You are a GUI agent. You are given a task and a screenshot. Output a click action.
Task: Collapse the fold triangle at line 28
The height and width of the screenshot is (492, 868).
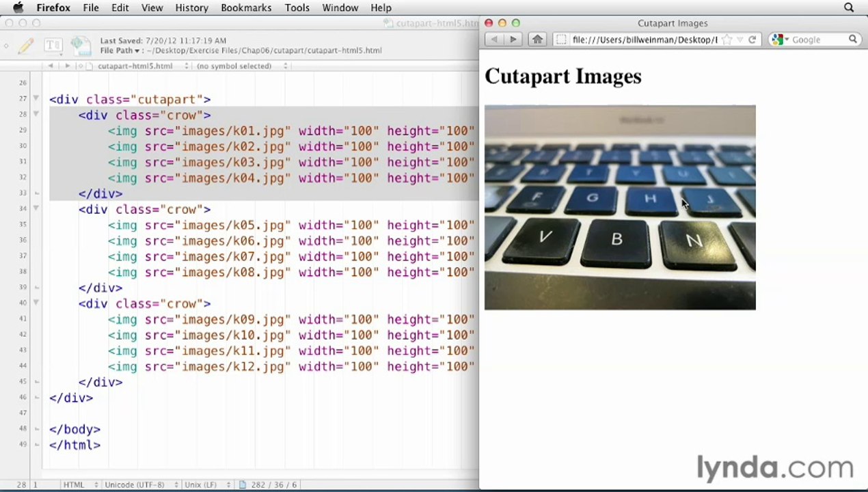[x=36, y=114]
